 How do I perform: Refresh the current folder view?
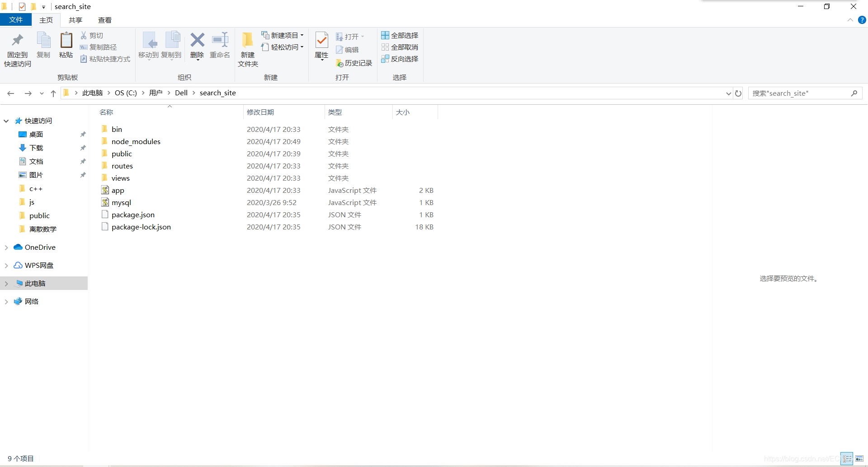738,93
